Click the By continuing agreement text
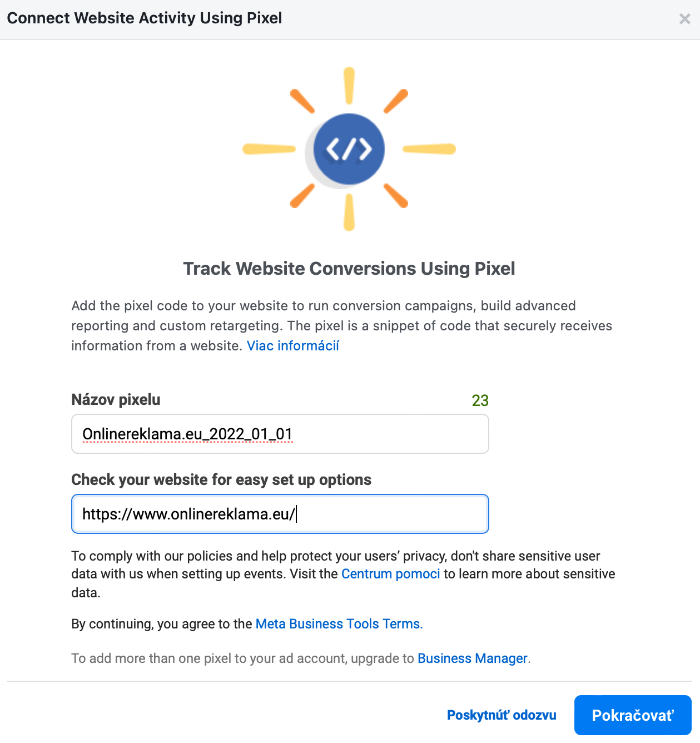 pyautogui.click(x=162, y=624)
